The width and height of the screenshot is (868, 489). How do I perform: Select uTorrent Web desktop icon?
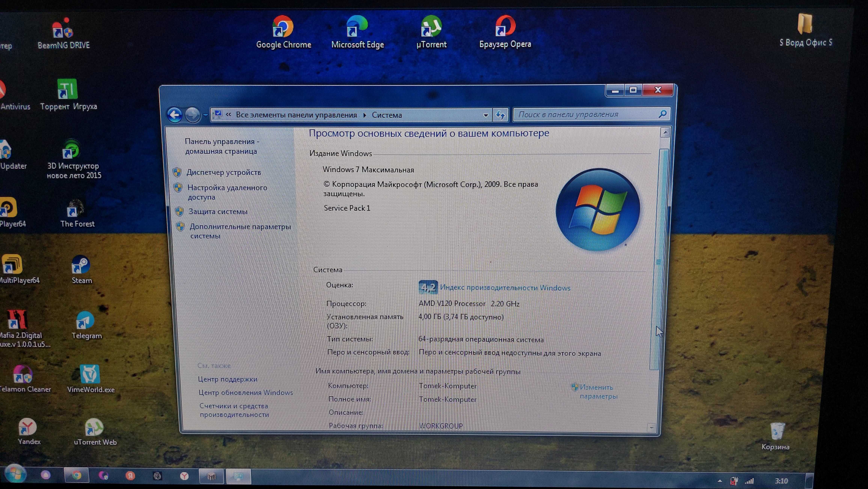point(95,432)
